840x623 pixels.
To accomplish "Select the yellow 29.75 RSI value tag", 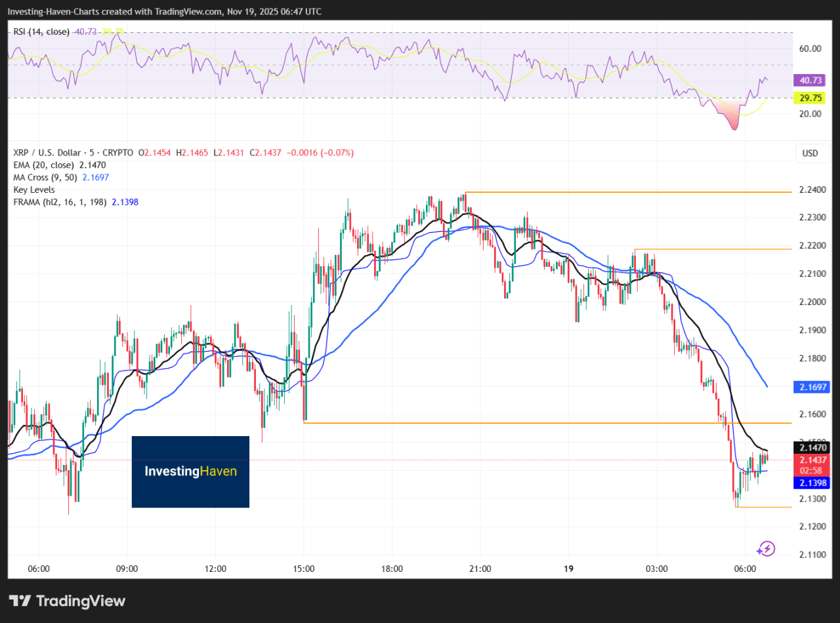I will pyautogui.click(x=812, y=98).
